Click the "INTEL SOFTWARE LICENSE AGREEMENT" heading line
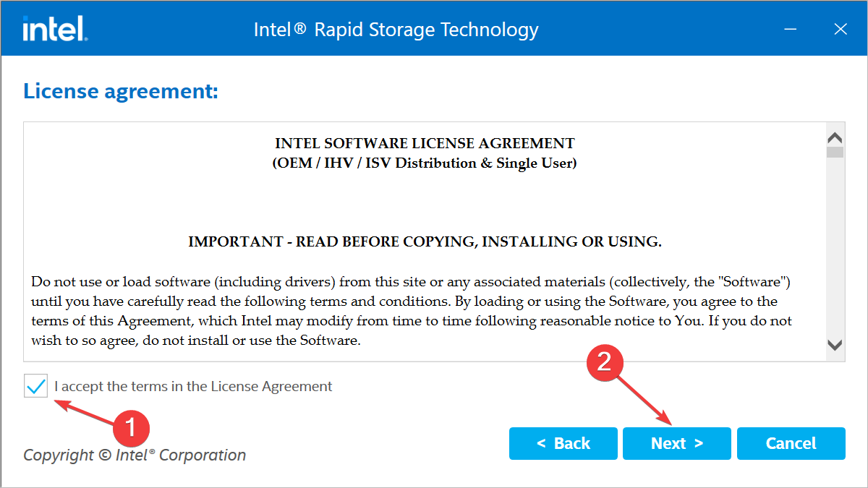 click(x=425, y=144)
